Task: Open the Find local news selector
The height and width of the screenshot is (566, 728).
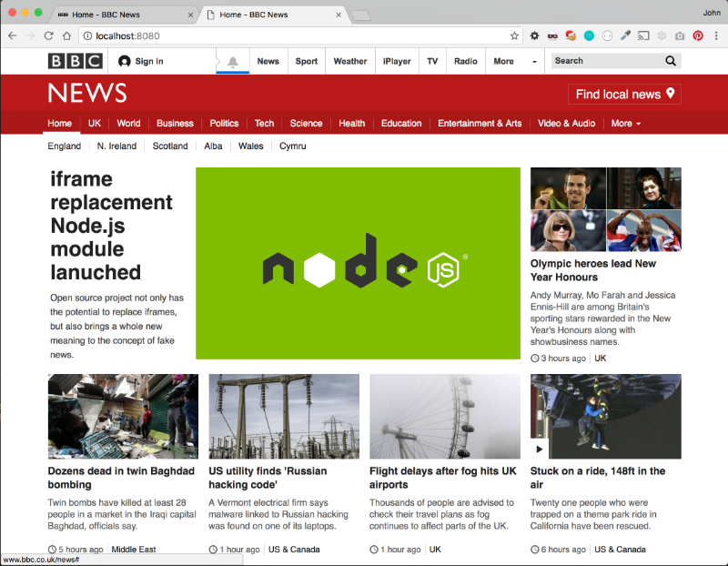Action: click(x=624, y=95)
